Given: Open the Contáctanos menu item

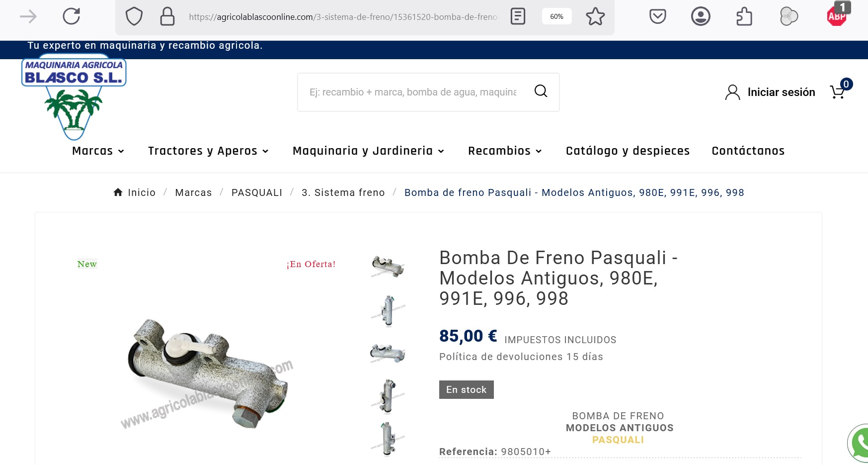Looking at the screenshot, I should pyautogui.click(x=748, y=151).
